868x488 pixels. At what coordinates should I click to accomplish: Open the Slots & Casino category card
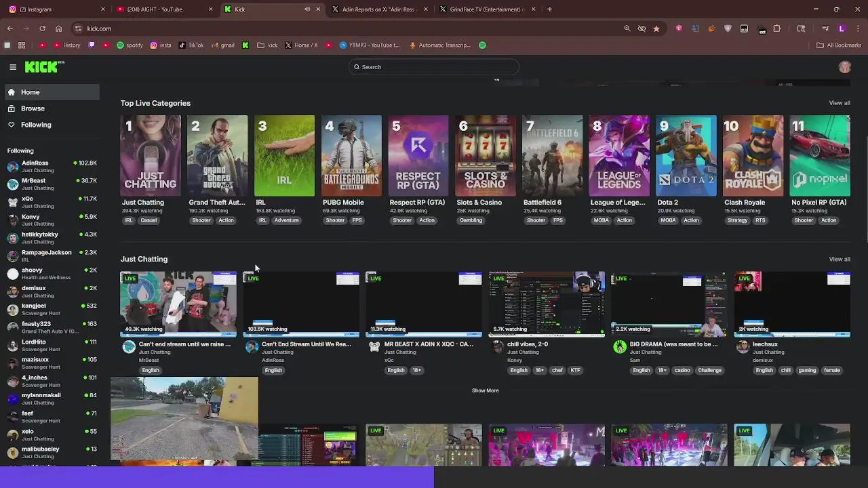pyautogui.click(x=485, y=156)
